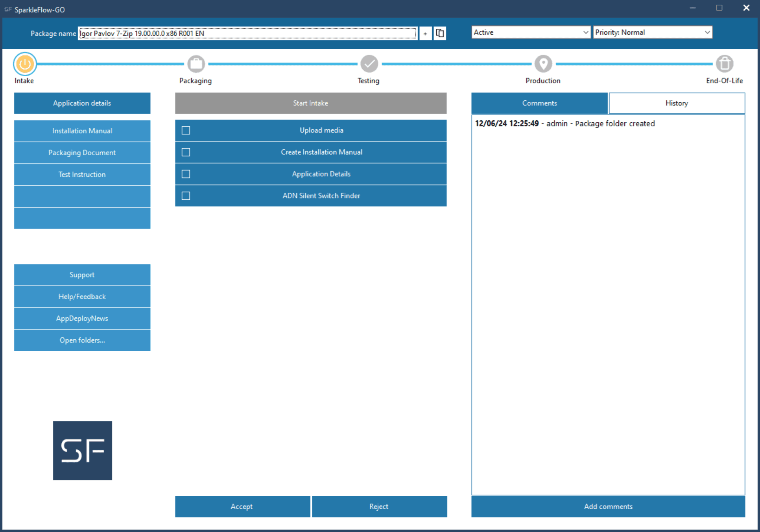Click the copy package name icon
The image size is (760, 532).
point(440,33)
